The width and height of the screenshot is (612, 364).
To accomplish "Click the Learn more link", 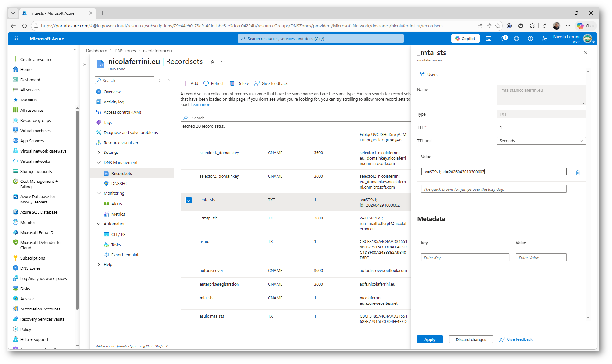I will [201, 105].
